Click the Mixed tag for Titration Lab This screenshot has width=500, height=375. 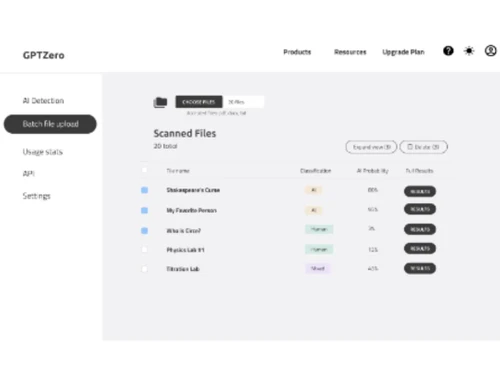pyautogui.click(x=318, y=268)
